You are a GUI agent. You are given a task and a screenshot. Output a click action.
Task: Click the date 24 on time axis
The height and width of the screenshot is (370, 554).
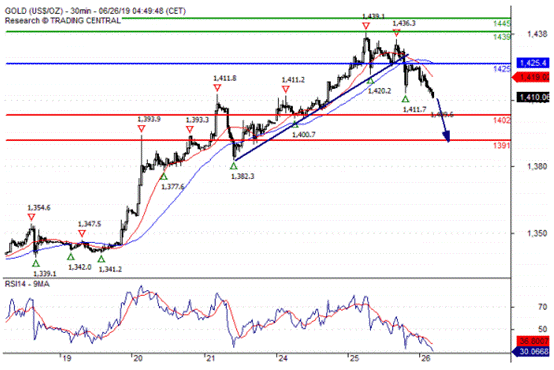coord(283,359)
